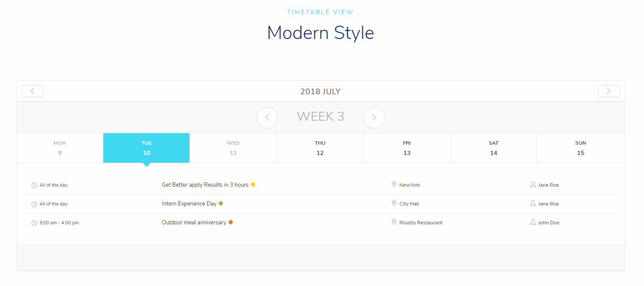Switch to the THU 12 day tab
Viewport: 644px width, 286px height.
(320, 148)
